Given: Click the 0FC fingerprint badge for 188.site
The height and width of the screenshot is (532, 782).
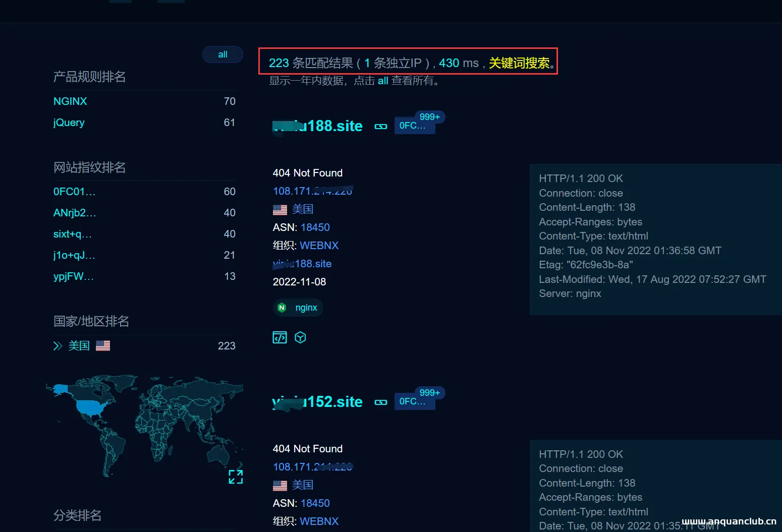Looking at the screenshot, I should point(413,126).
